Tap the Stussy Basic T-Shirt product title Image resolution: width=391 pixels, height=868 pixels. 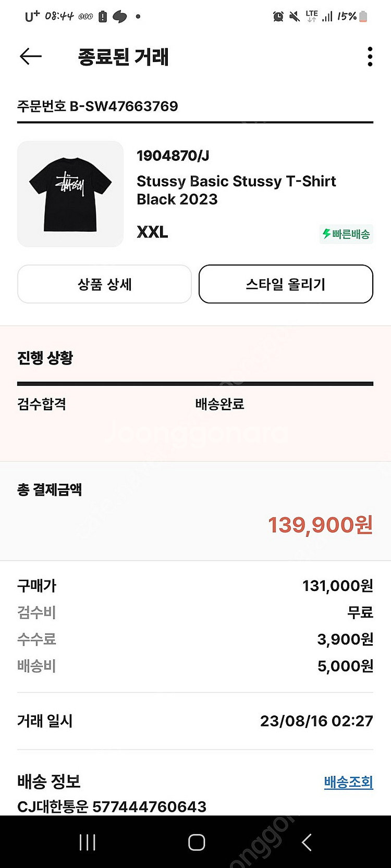(x=236, y=190)
